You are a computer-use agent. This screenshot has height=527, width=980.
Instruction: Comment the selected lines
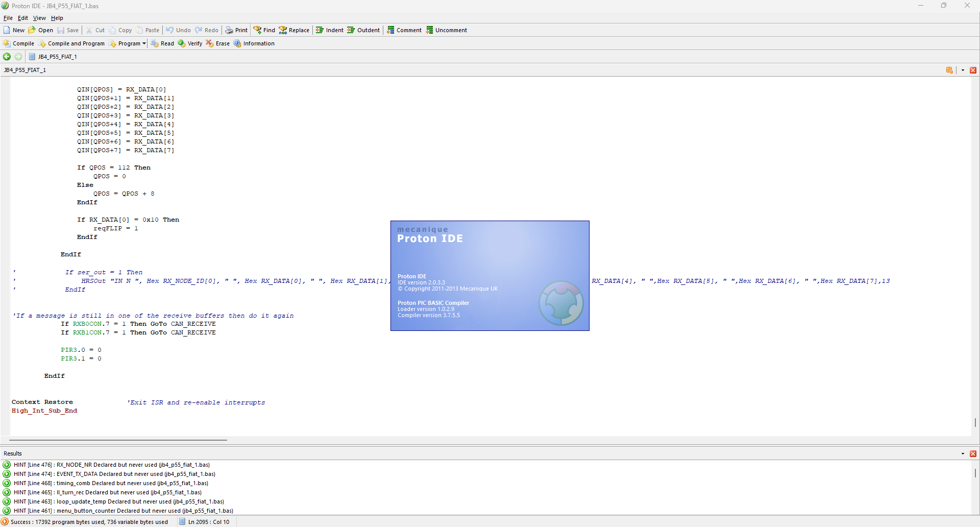tap(404, 30)
